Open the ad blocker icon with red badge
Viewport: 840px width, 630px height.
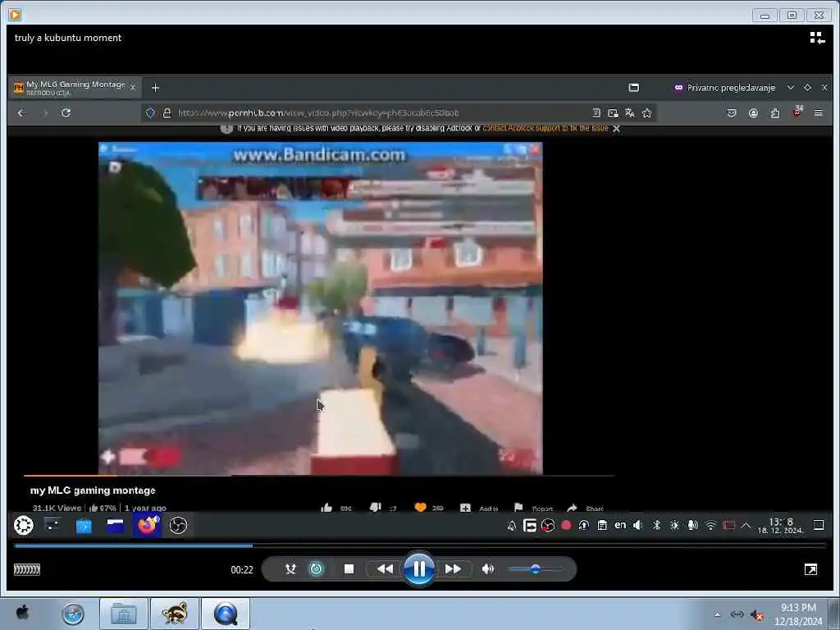click(797, 112)
